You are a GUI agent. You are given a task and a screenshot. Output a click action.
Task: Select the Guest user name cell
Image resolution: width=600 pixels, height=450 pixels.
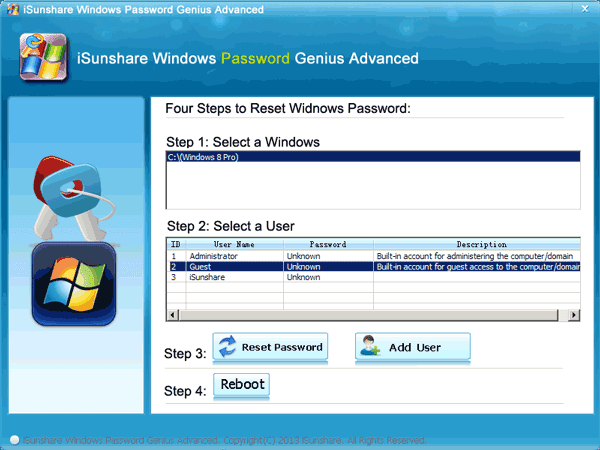coord(235,267)
